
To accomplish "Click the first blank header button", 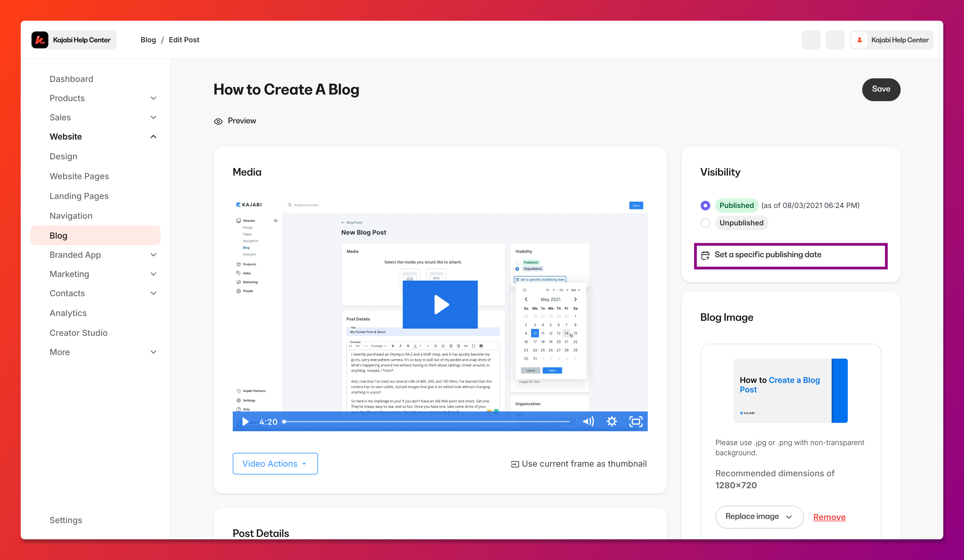I will [811, 40].
